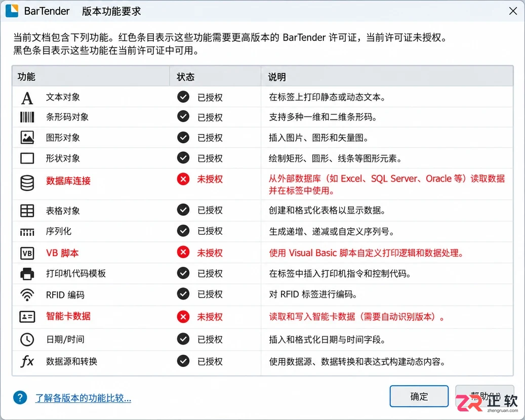Click description 支持多种一维和二维条形码

pyautogui.click(x=323, y=117)
